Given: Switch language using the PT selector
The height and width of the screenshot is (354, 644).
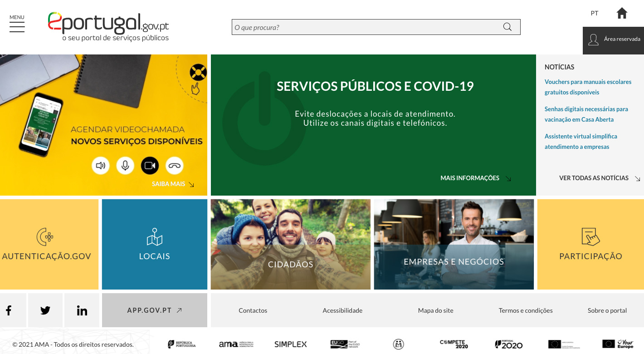Looking at the screenshot, I should (x=594, y=13).
